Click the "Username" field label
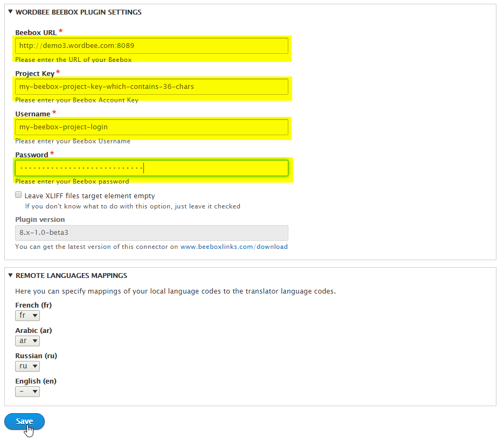This screenshot has height=439, width=504. 32,114
